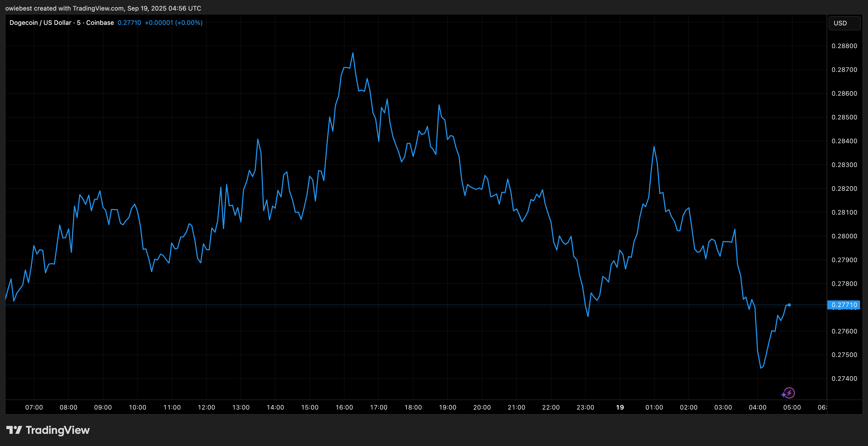Click the 16:00 time axis label
This screenshot has width=868, height=446.
pyautogui.click(x=344, y=407)
